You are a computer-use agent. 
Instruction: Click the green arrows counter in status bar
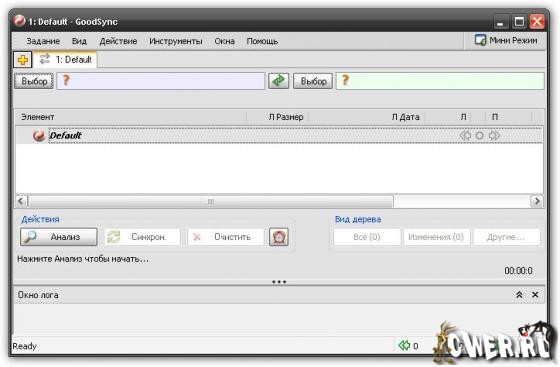(408, 346)
